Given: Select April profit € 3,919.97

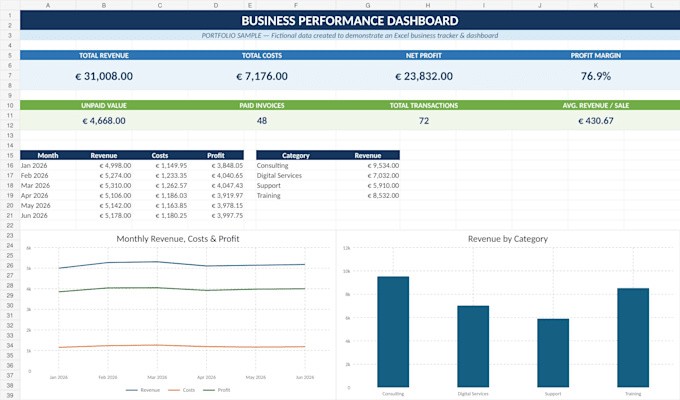Looking at the screenshot, I should pyautogui.click(x=216, y=196).
